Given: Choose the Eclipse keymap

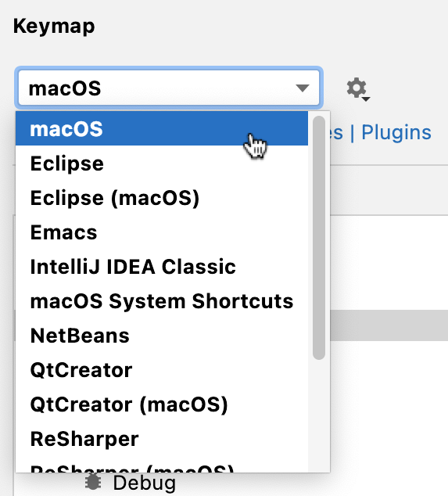Looking at the screenshot, I should click(x=162, y=164).
